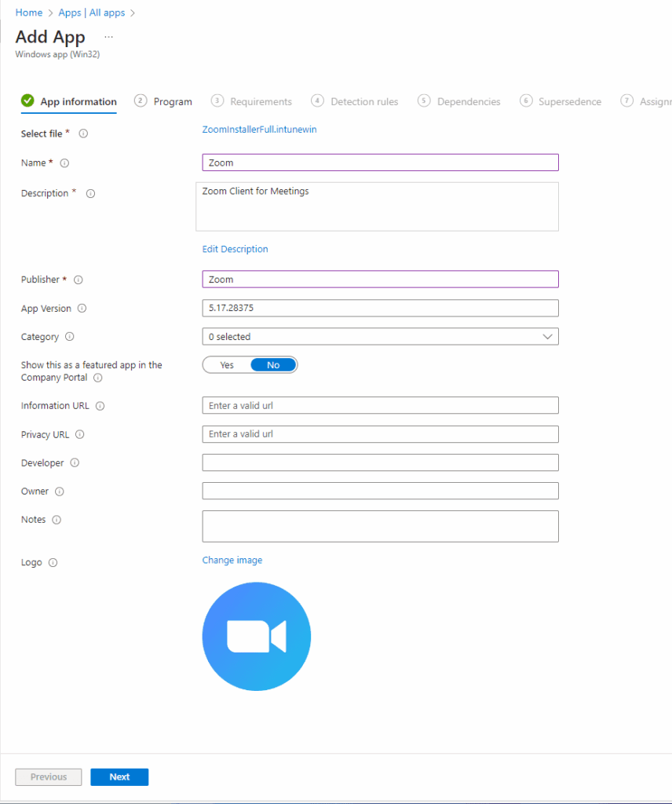Click the Next button
Image resolution: width=672 pixels, height=804 pixels.
[x=119, y=777]
